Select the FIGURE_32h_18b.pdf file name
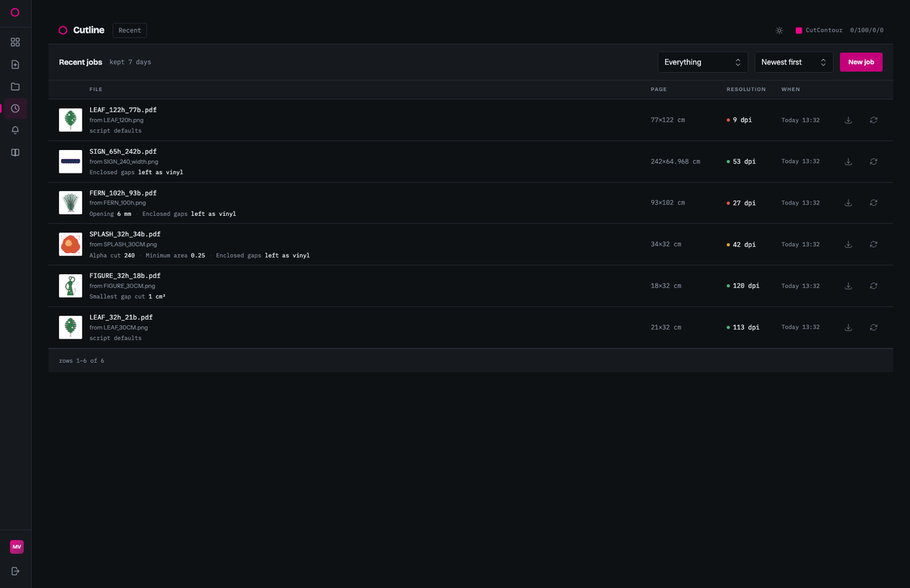Screen dimensions: 910x588 point(125,276)
